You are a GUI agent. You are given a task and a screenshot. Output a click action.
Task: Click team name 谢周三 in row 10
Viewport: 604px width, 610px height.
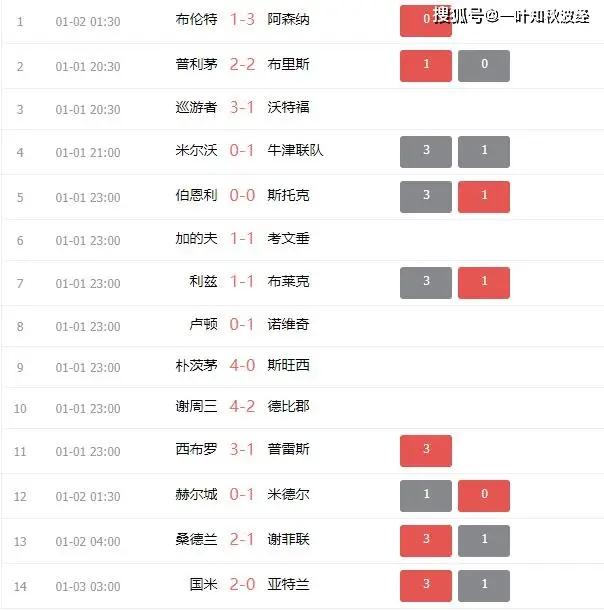tap(196, 407)
